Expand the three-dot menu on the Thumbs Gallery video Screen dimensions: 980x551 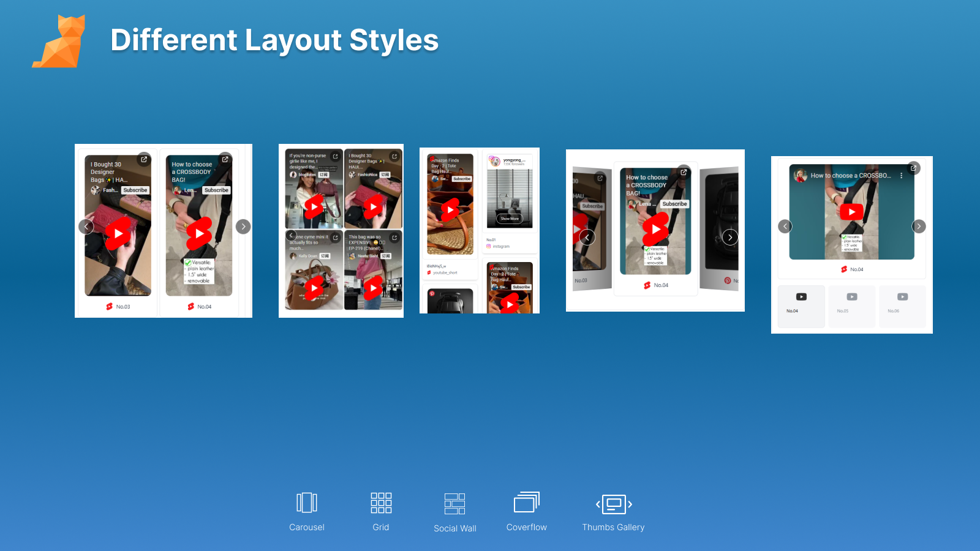pyautogui.click(x=901, y=176)
